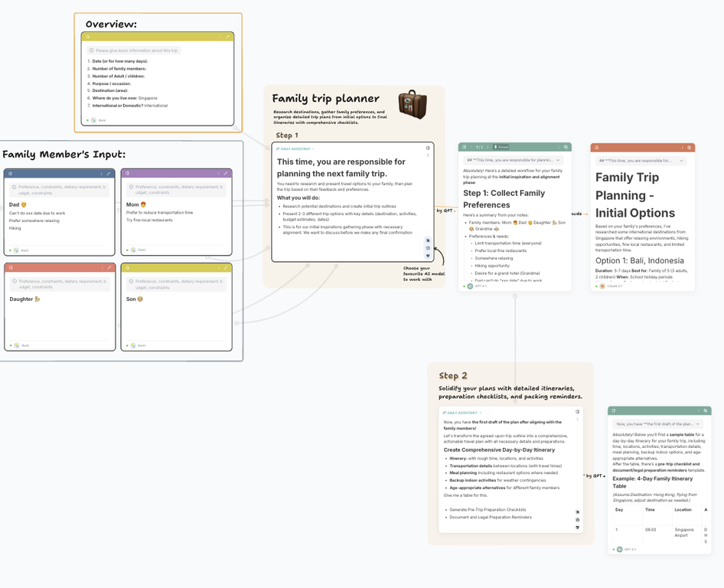Expand the prompt dropdown in the Step 2 response card
The height and width of the screenshot is (588, 724).
coord(698,424)
